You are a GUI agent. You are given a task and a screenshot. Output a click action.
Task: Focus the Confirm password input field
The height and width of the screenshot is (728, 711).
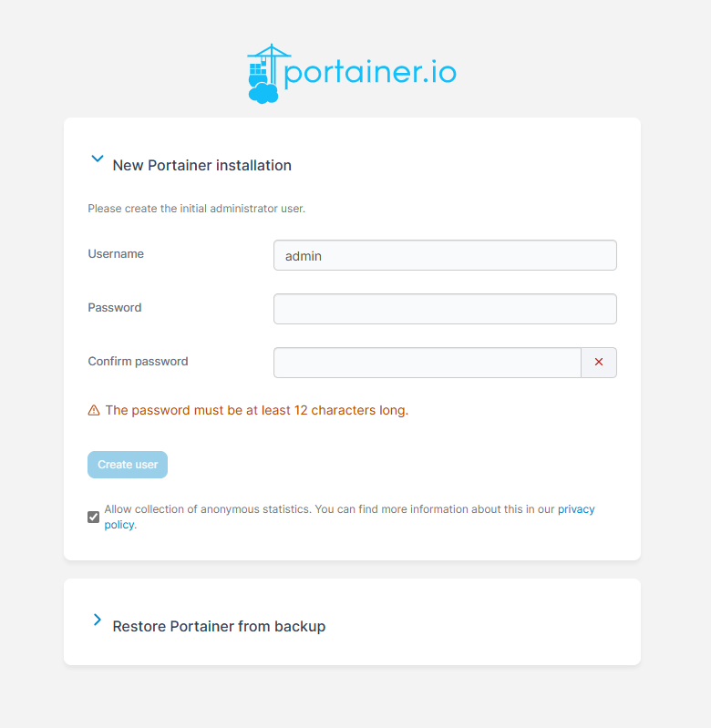tap(428, 363)
